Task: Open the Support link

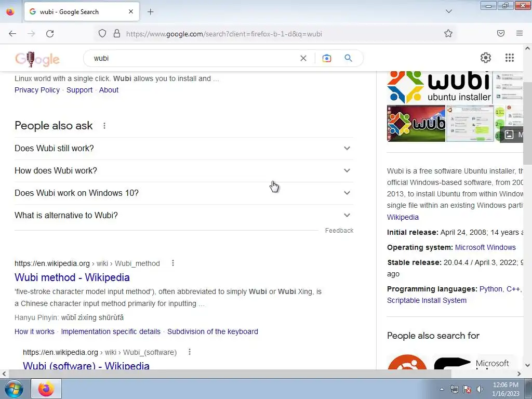Action: click(x=79, y=90)
